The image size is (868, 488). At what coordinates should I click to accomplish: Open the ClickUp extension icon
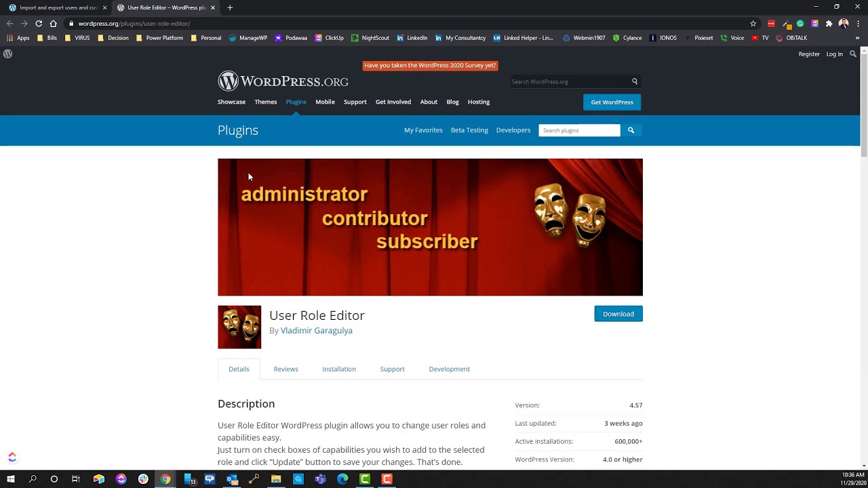tap(814, 23)
